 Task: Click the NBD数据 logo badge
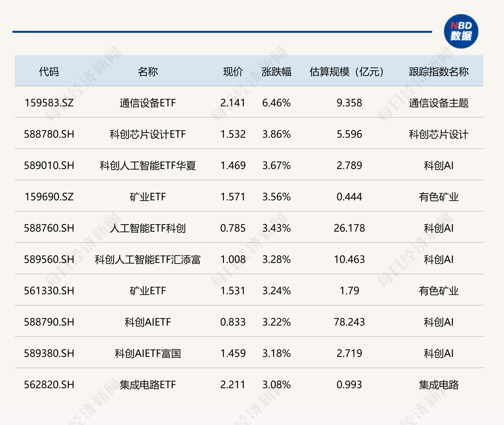click(461, 31)
